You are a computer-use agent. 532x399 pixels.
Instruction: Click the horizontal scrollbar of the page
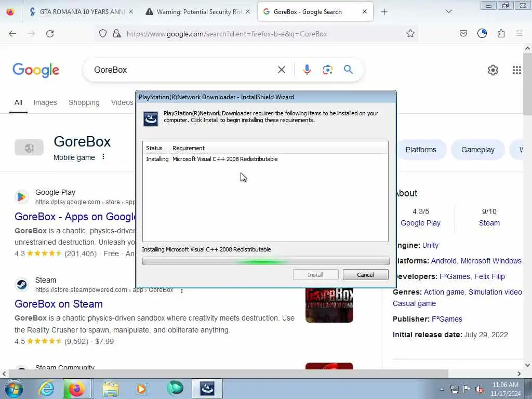point(229,374)
